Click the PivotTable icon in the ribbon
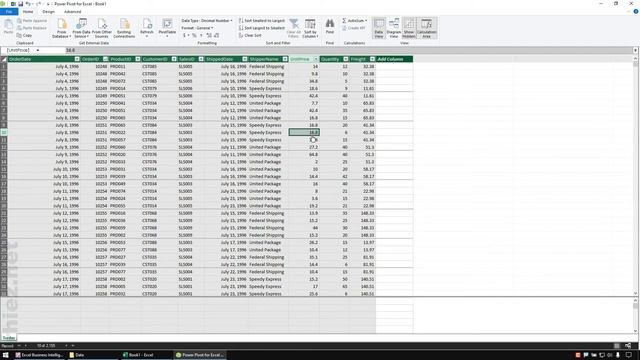Viewport: 640px width, 360px height. click(x=167, y=28)
